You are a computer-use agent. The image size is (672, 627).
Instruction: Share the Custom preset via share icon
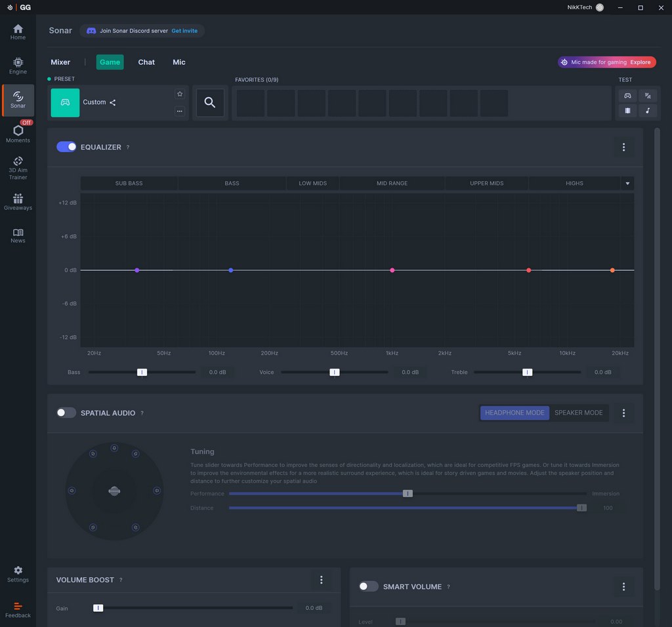pos(113,102)
